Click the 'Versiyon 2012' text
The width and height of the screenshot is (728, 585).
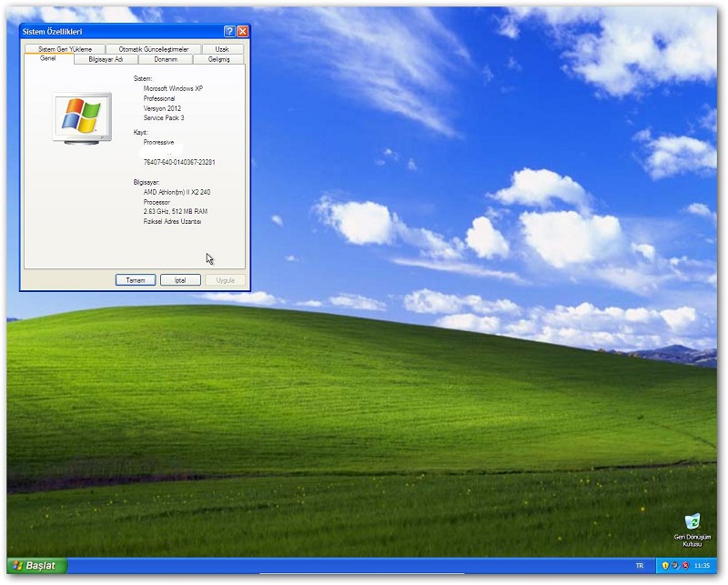[x=162, y=108]
